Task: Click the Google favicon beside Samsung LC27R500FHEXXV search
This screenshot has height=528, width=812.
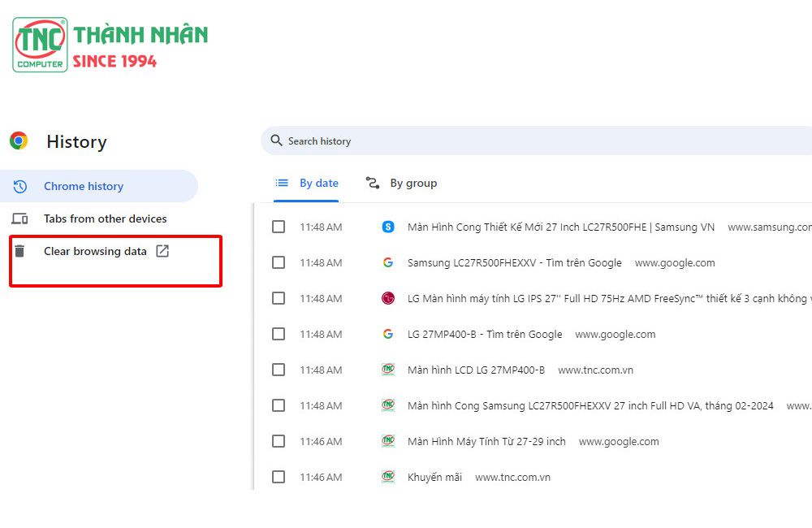Action: [x=388, y=262]
